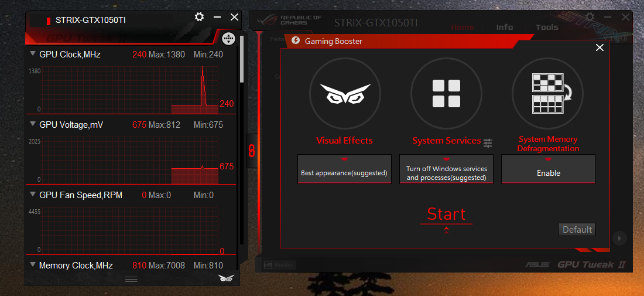Click GPU Clock Min:240 value

point(208,55)
